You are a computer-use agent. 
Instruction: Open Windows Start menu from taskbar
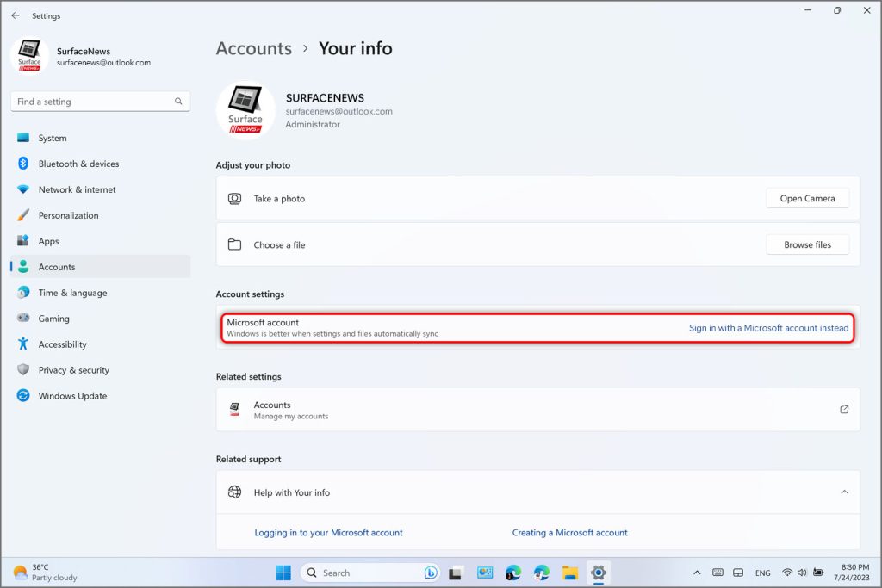[283, 573]
